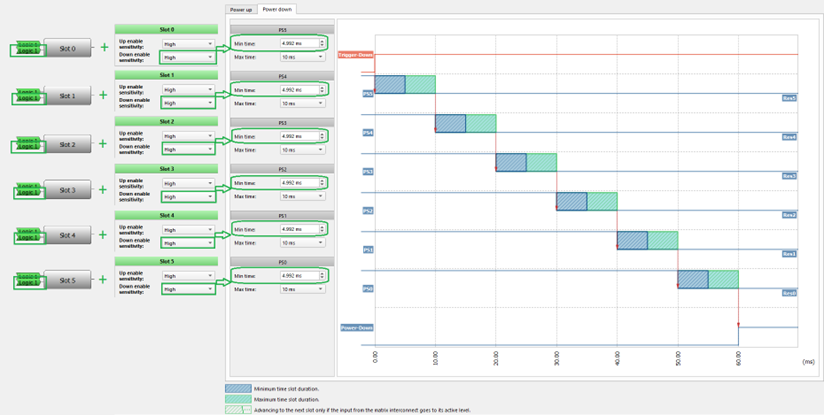Open Slot 0 Up enable sensitivity dropdown

click(188, 44)
